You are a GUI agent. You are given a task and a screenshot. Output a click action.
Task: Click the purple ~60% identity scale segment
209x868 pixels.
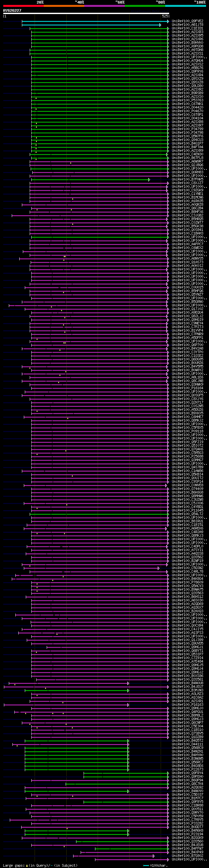coord(104,6)
